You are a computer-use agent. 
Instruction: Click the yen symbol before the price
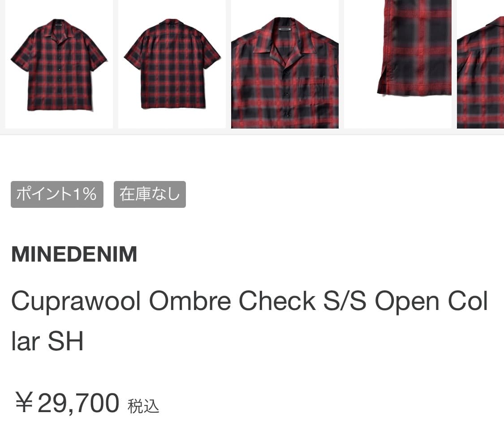(24, 403)
